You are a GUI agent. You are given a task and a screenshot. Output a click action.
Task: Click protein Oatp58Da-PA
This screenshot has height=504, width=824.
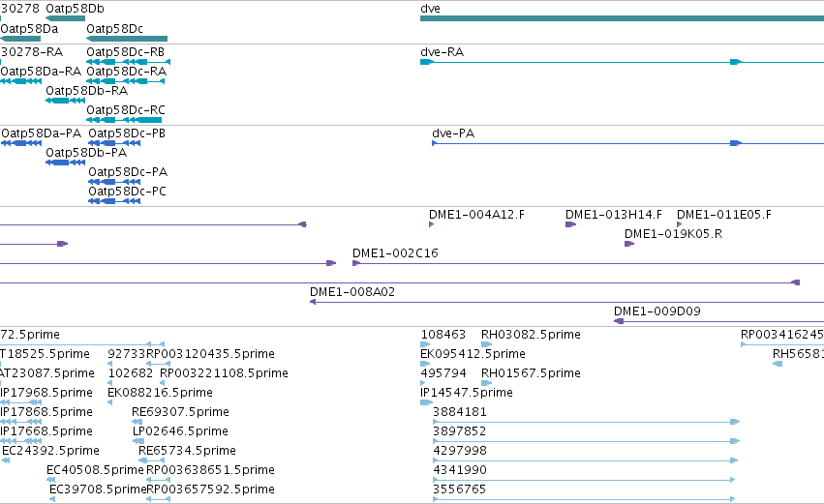click(x=41, y=133)
